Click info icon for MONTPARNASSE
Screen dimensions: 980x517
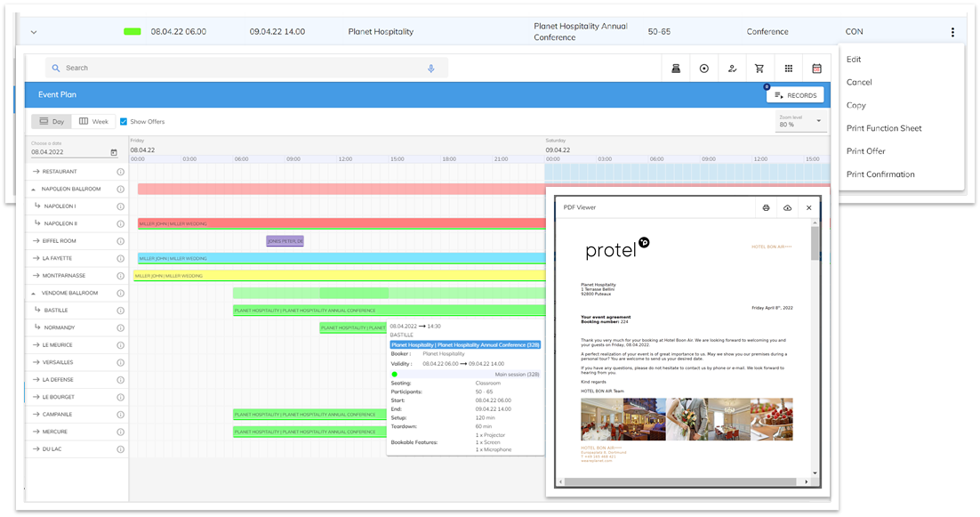[x=121, y=276]
